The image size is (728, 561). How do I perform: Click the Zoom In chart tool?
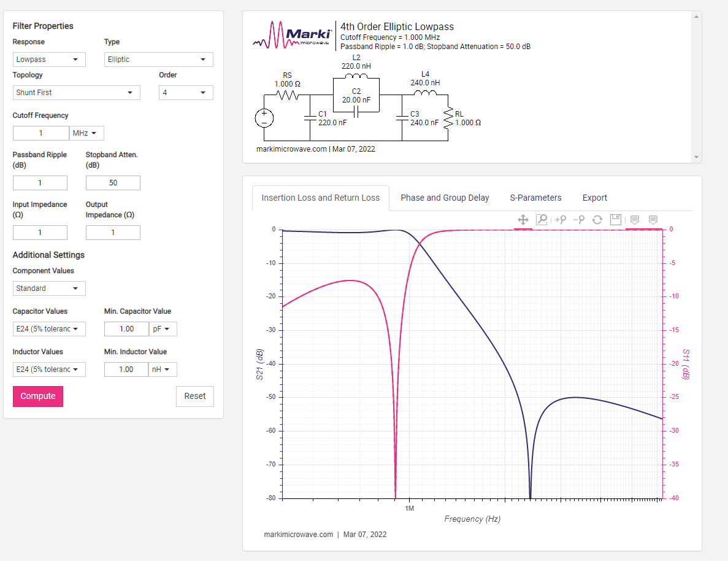[560, 220]
